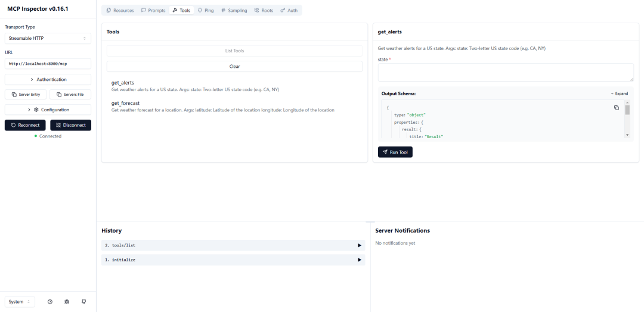Click the bug debugging icon
The image size is (644, 312).
67,301
